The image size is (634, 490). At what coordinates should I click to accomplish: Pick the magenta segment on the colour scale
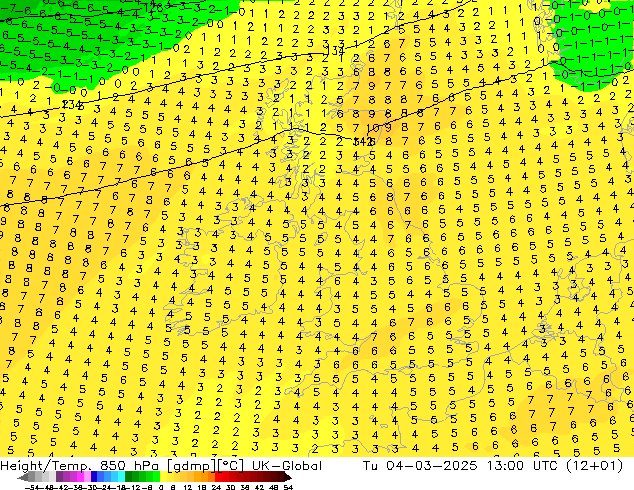pos(80,477)
